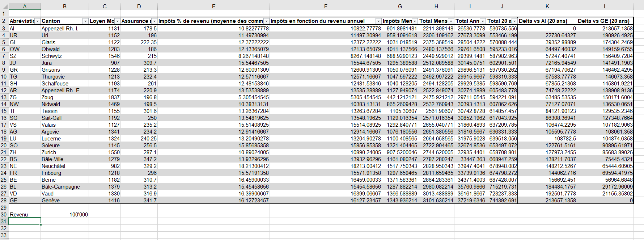Open filter dropdown for Loyen Mo column

[x=117, y=21]
